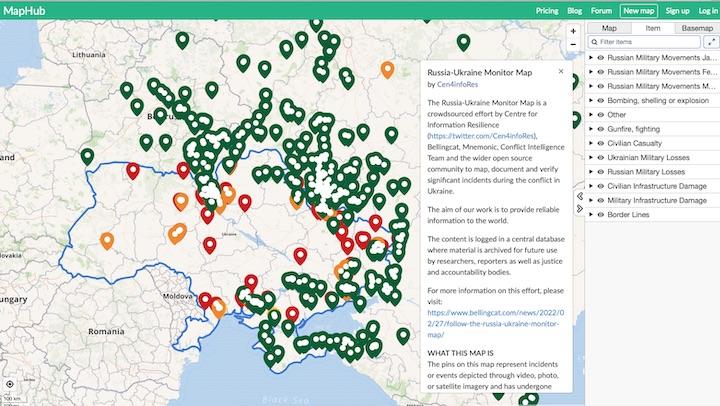Switch to the Basemap tab
Screen dimensions: 720x406
click(x=696, y=29)
